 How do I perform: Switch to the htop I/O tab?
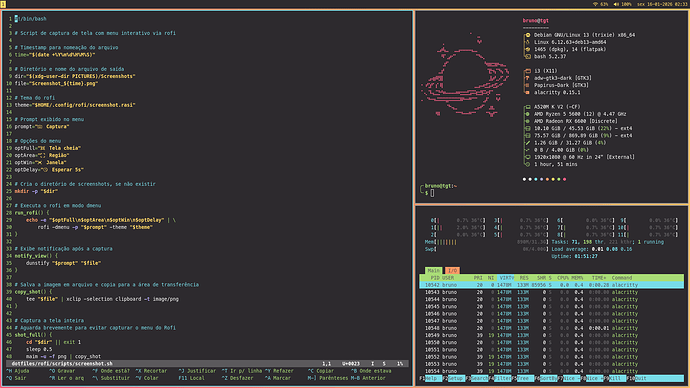(x=452, y=271)
